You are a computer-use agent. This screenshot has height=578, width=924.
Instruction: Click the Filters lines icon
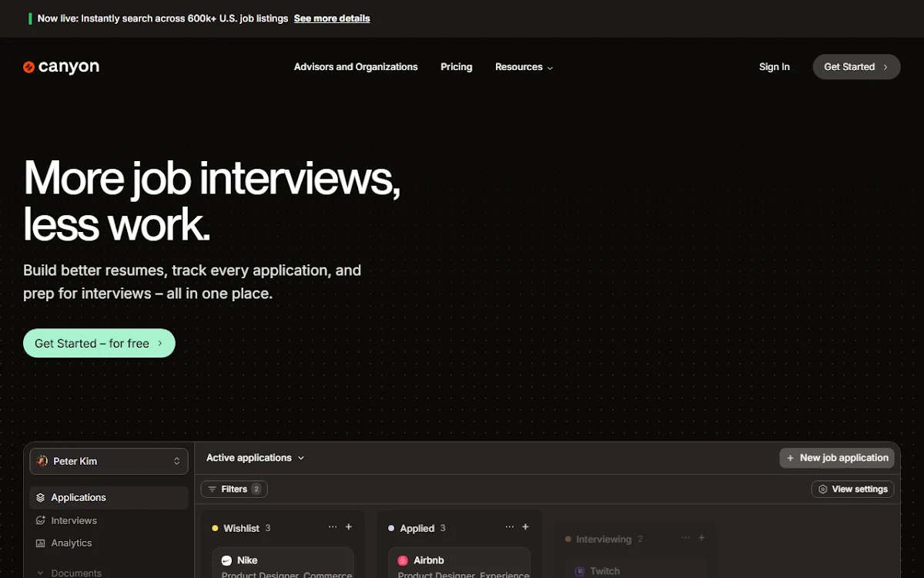tap(213, 489)
